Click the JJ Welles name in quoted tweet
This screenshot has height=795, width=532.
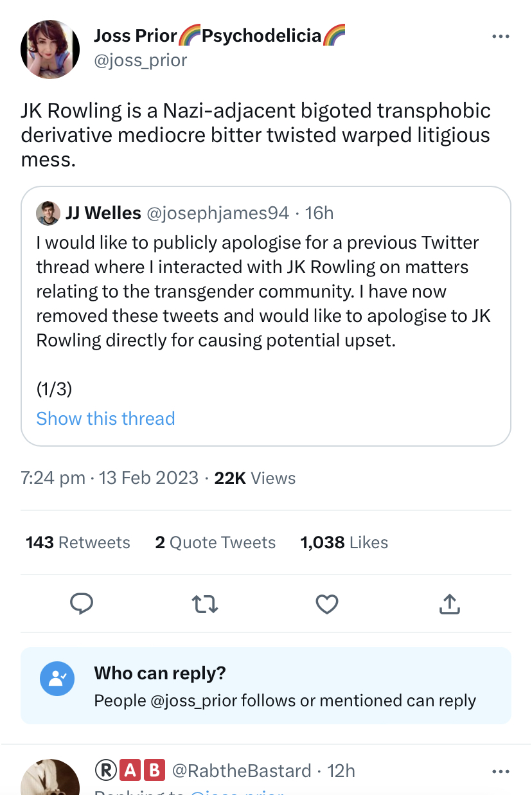click(103, 213)
